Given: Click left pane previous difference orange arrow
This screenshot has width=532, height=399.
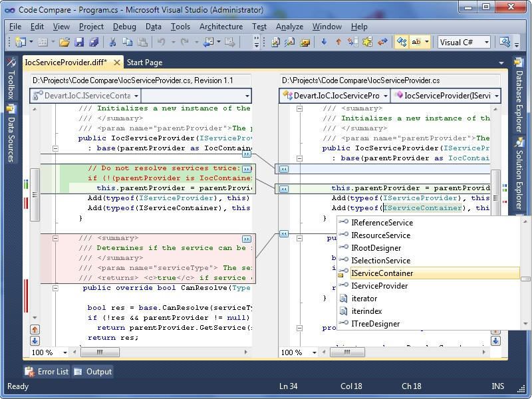Looking at the screenshot, I should click(35, 329).
